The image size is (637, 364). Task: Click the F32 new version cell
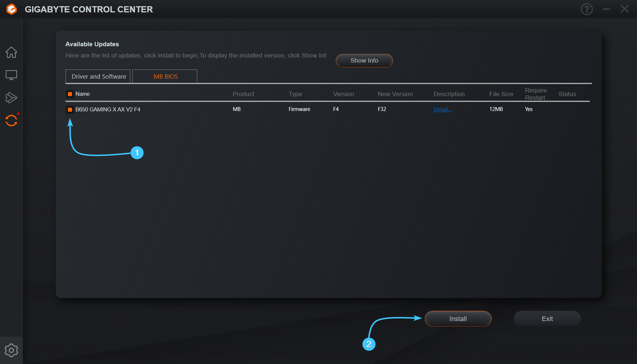(x=382, y=109)
